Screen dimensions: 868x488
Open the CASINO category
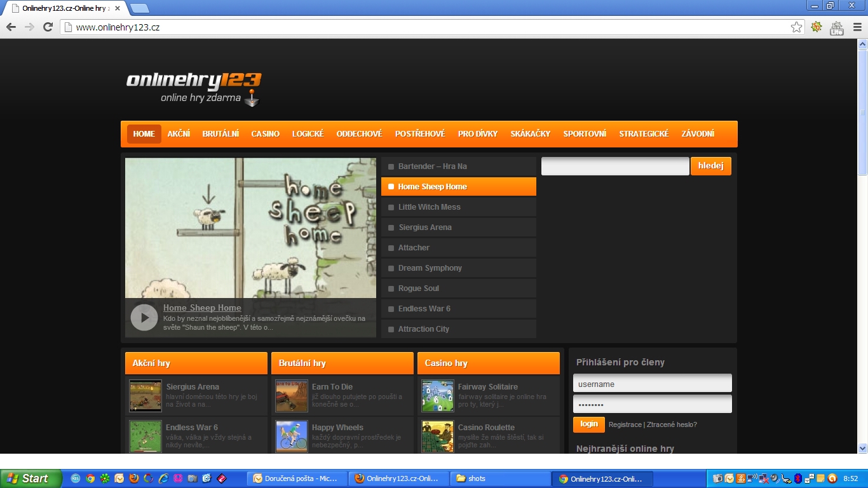tap(265, 134)
